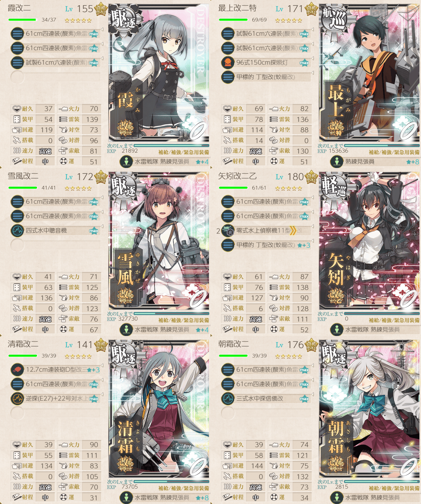
Task: Click Kiyoshimo's 12.7cm連装砲D型 gun icon
Action: click(17, 370)
